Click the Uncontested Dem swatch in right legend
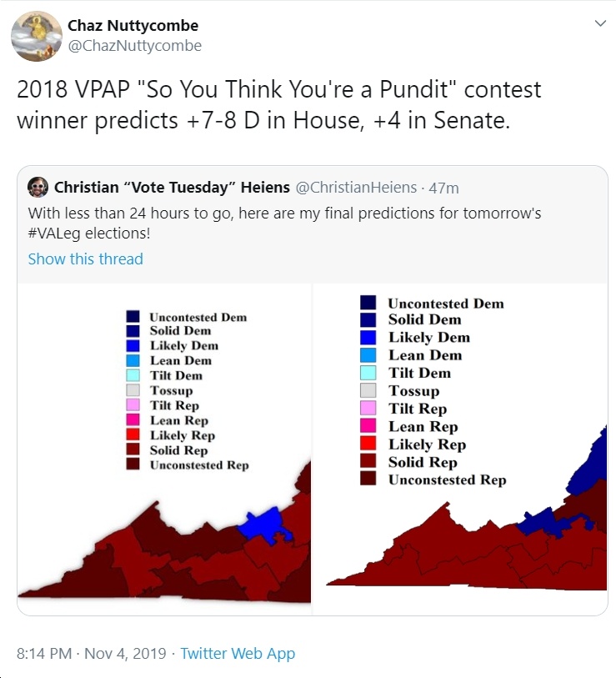The height and width of the screenshot is (678, 616). pyautogui.click(x=368, y=302)
